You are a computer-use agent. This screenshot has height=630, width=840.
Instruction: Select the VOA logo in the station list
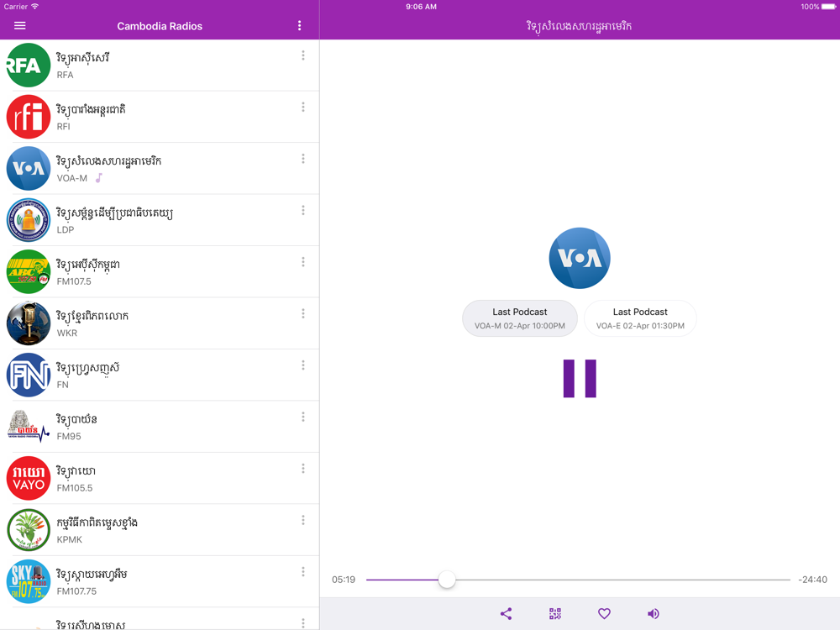29,168
